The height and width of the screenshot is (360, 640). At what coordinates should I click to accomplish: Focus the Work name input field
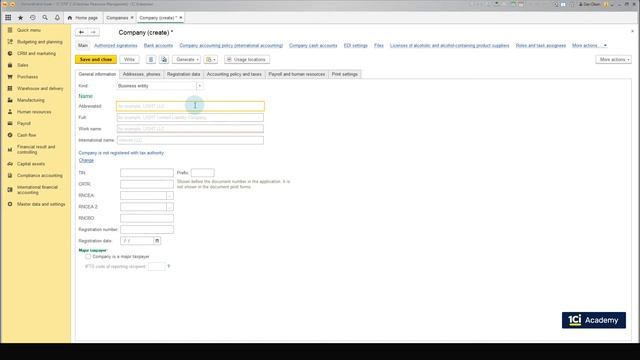(190, 129)
